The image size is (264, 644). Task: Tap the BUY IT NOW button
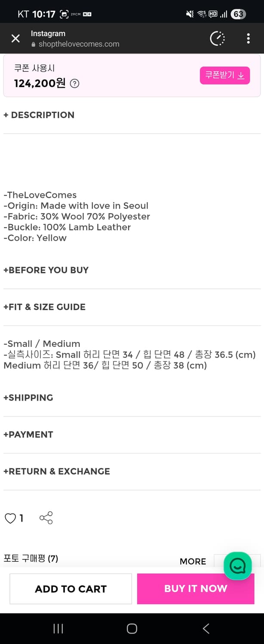pos(195,589)
